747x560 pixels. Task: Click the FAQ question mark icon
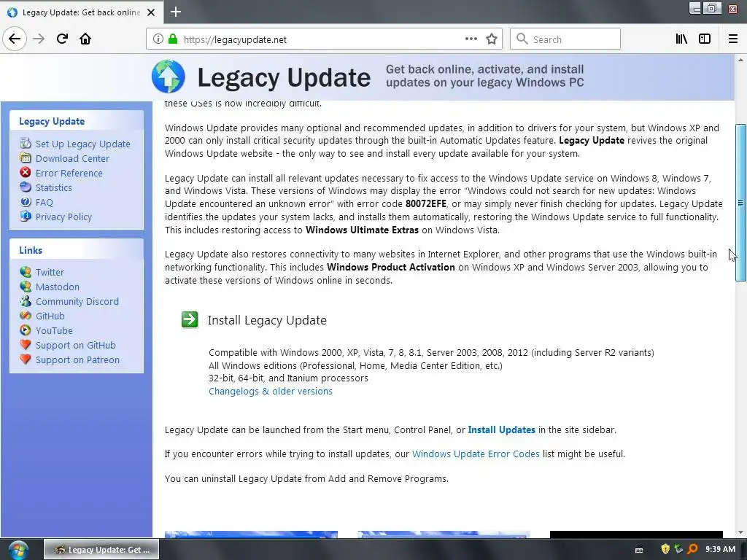click(x=26, y=202)
